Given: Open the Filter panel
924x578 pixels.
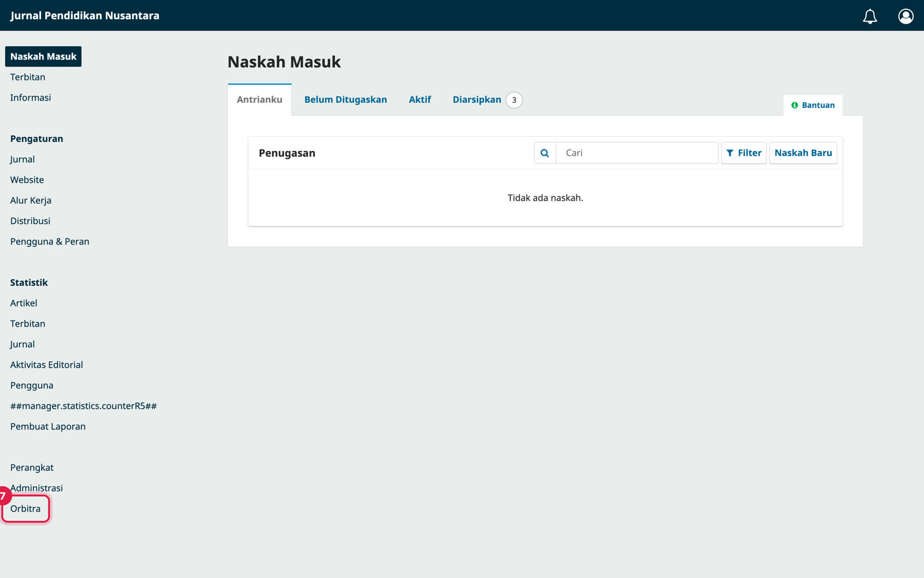Looking at the screenshot, I should [x=744, y=153].
